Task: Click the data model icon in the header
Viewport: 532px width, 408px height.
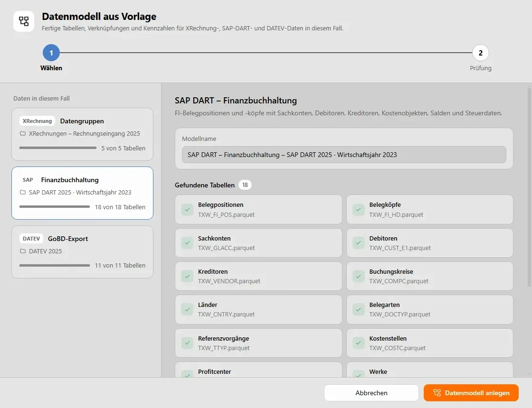Action: coord(24,21)
